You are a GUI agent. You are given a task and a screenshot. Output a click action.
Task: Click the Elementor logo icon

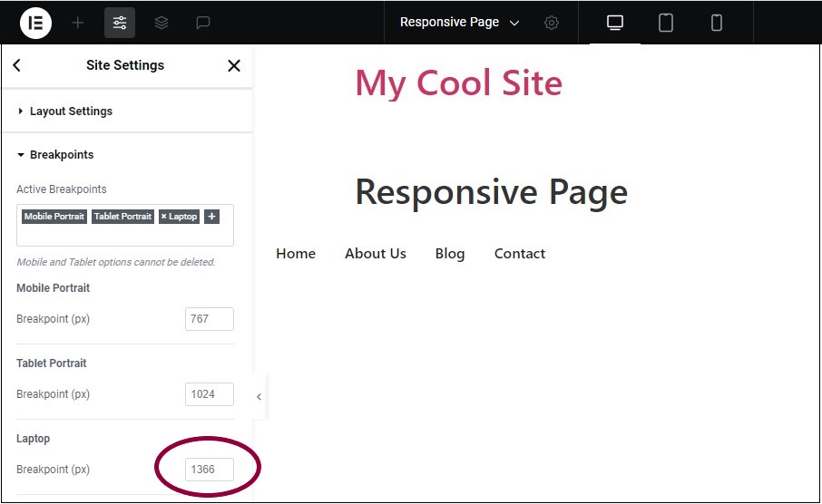click(36, 23)
